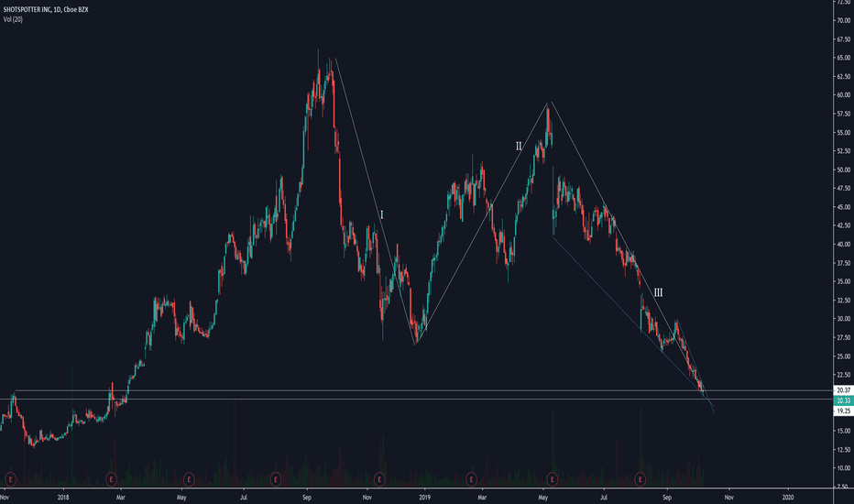Click the 65.00 price axis label
The height and width of the screenshot is (504, 854).
[x=844, y=58]
